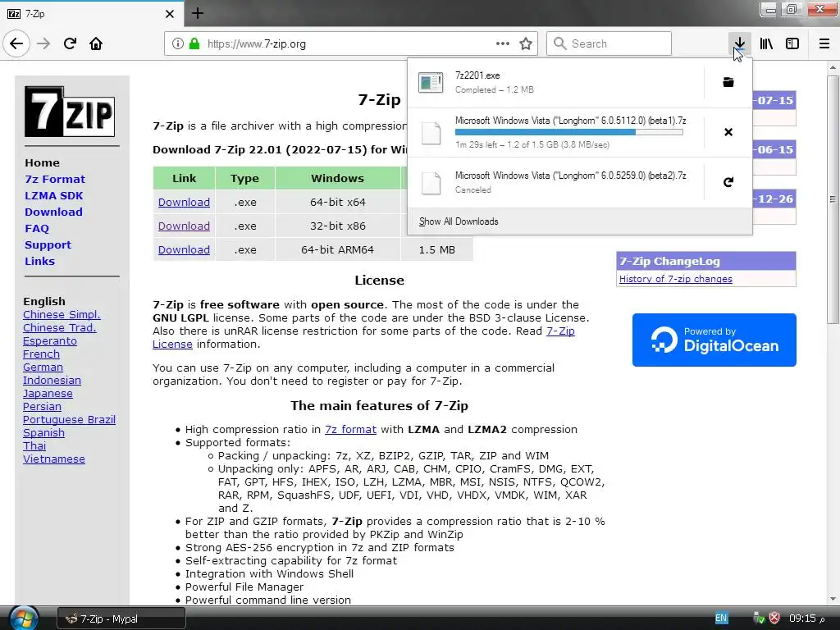Select the 7-Zip tab
Viewport: 840px width, 630px height.
(92, 14)
